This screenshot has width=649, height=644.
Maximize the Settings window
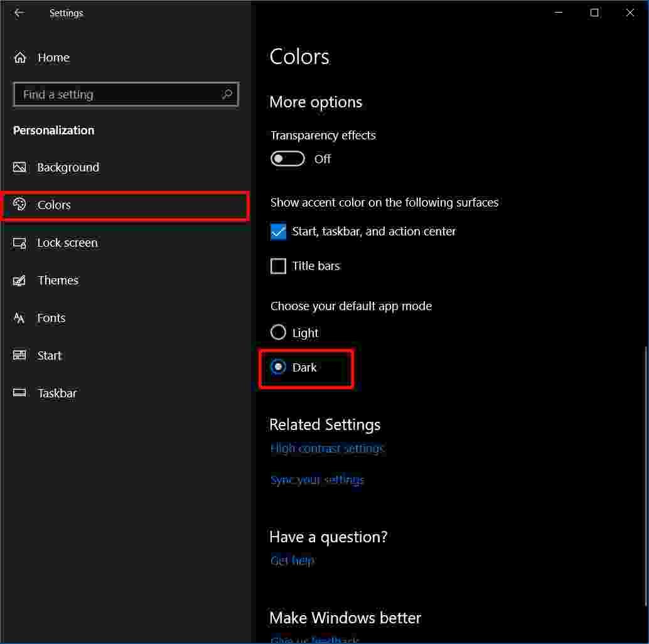pyautogui.click(x=594, y=13)
